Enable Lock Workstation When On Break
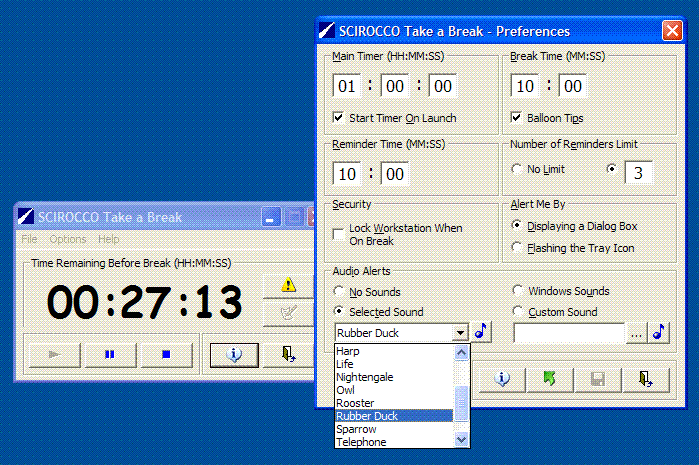The height and width of the screenshot is (465, 699). 338,234
